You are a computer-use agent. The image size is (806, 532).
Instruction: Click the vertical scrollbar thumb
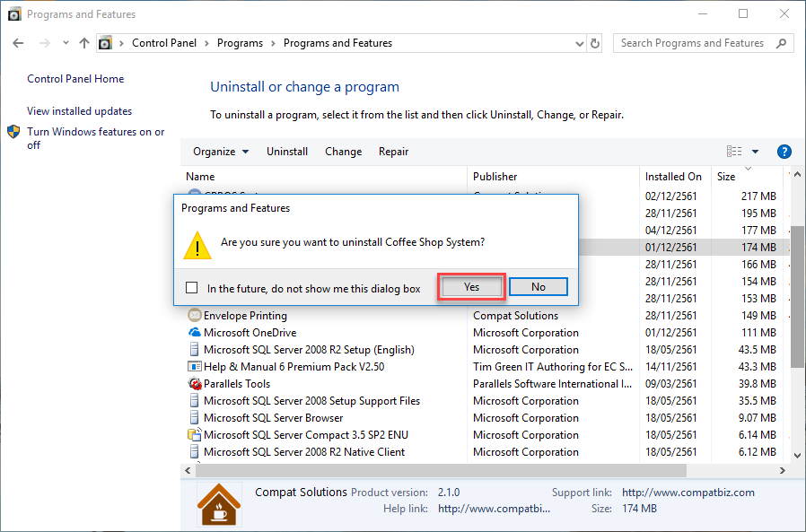(797, 297)
